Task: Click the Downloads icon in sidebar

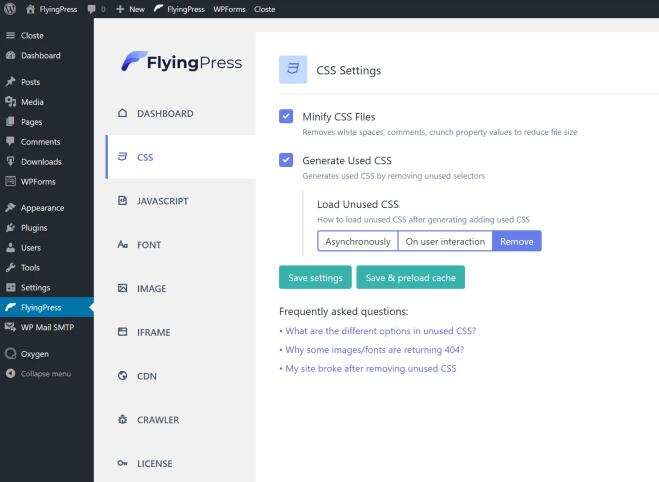Action: point(11,161)
